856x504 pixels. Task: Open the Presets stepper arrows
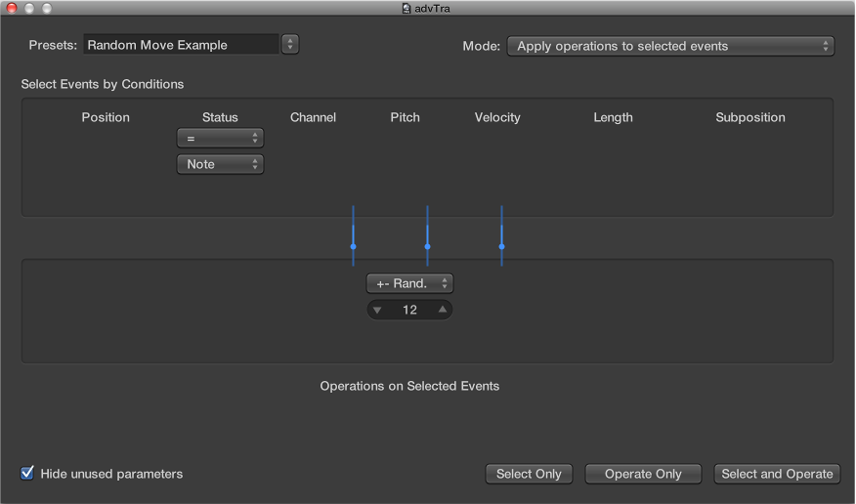[290, 44]
